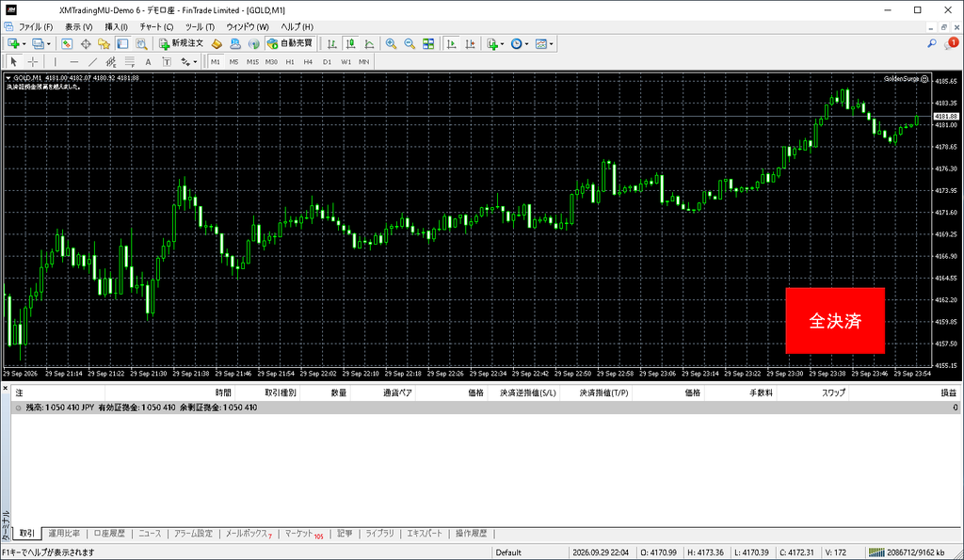Select the trendline drawing tool

92,61
